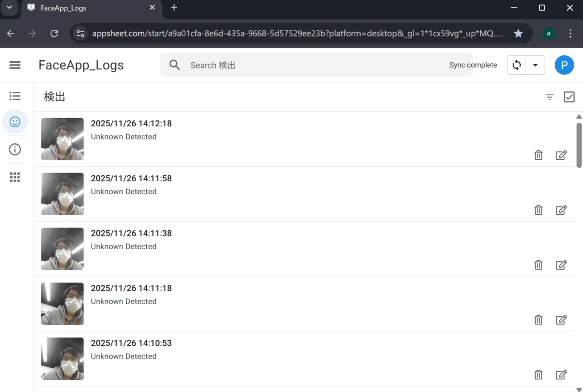Open the info view in sidebar
583x392 pixels.
15,150
